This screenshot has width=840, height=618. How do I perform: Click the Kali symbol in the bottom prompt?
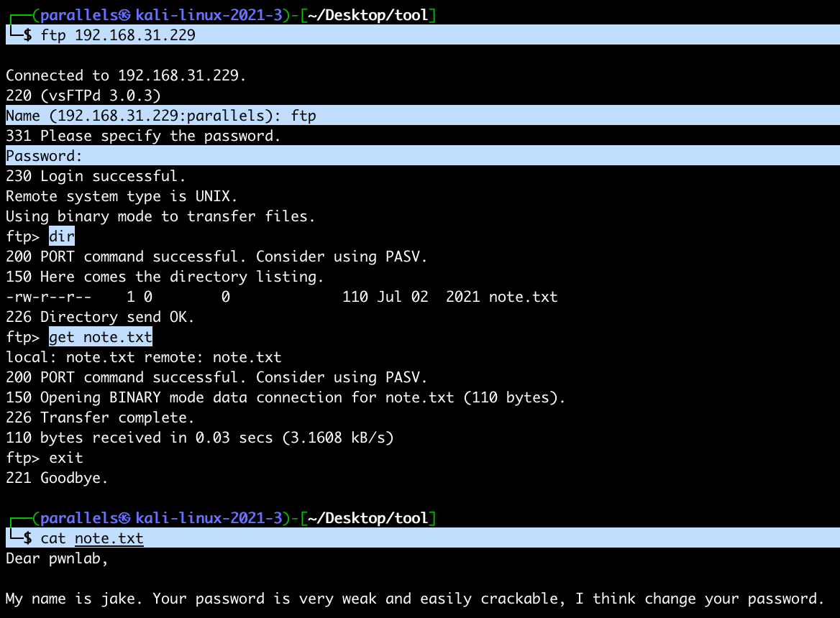pyautogui.click(x=125, y=518)
